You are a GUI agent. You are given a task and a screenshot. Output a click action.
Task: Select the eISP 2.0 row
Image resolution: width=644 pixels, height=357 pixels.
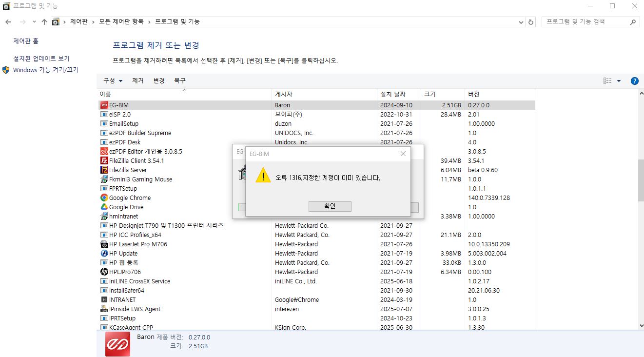(317, 114)
